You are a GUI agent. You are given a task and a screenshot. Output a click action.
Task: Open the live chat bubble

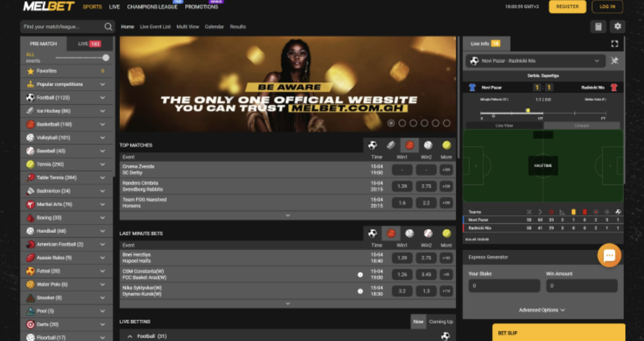coord(609,255)
